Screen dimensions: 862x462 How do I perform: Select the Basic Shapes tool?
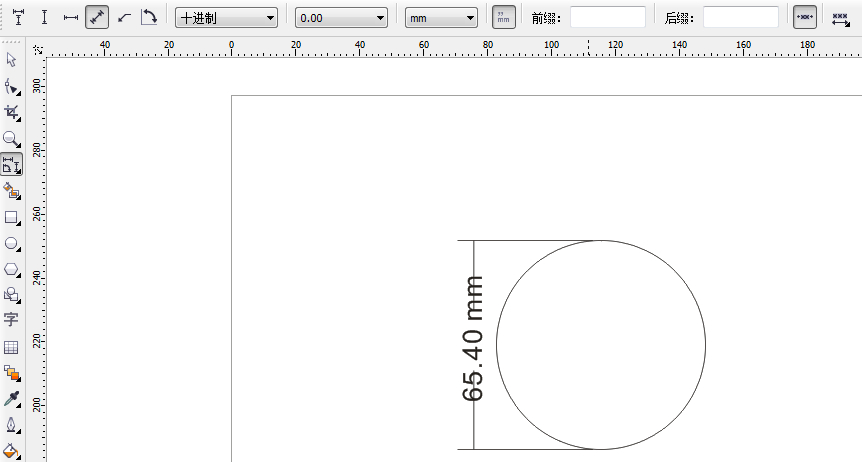[x=12, y=295]
